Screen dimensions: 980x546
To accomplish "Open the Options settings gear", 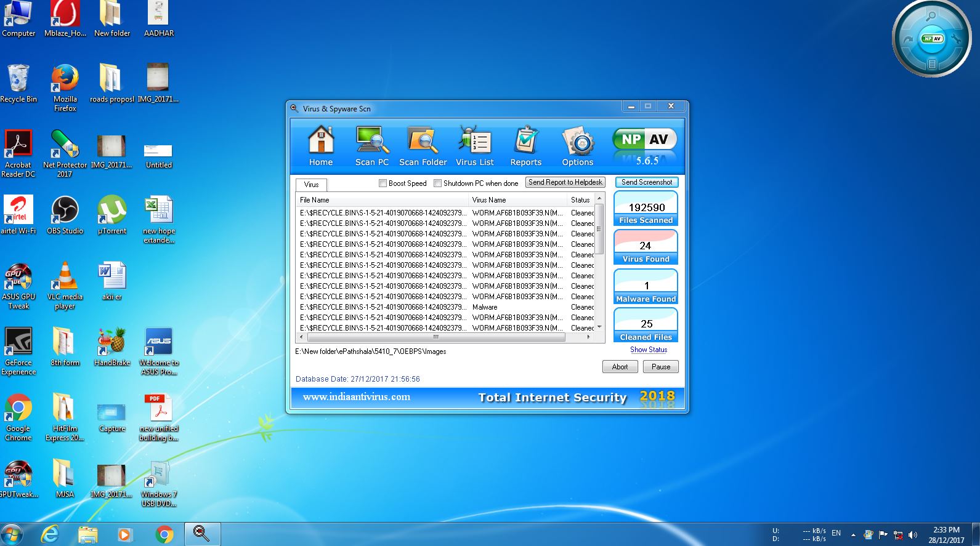I will point(578,147).
